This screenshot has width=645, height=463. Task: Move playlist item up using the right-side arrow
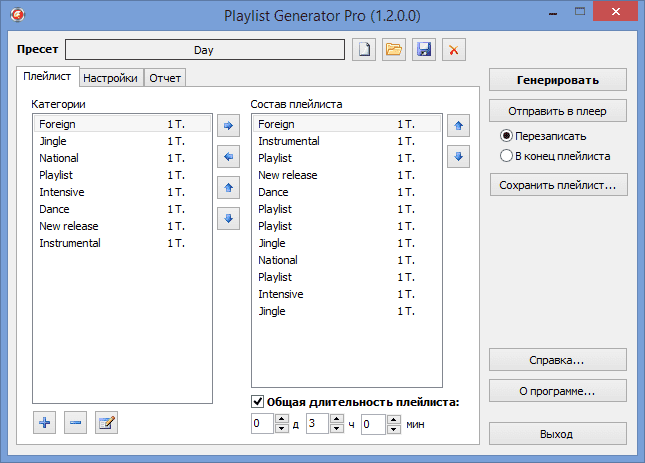tap(458, 125)
